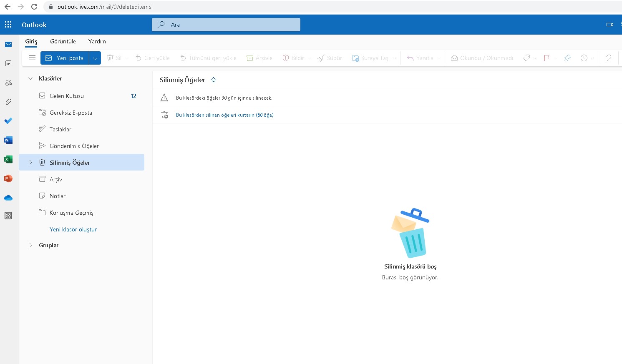Viewport: 622px width, 364px height.
Task: Open PowerPoint from the sidebar
Action: 8,178
